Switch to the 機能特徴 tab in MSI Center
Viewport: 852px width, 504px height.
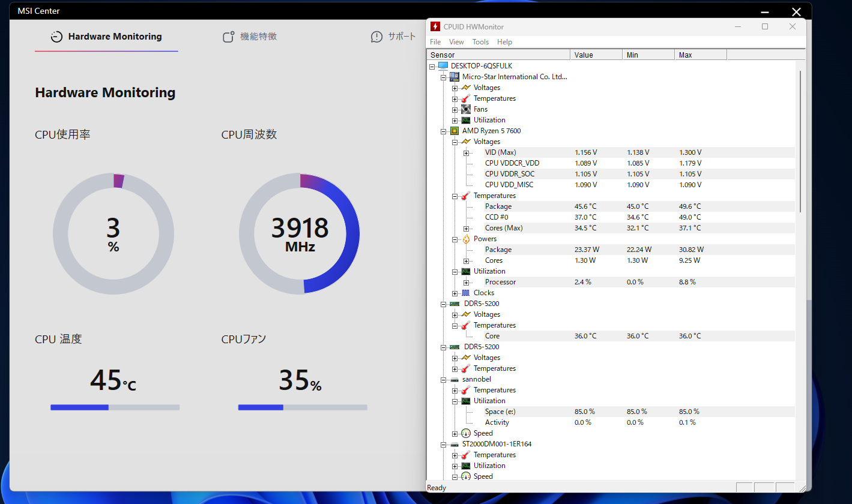(250, 37)
